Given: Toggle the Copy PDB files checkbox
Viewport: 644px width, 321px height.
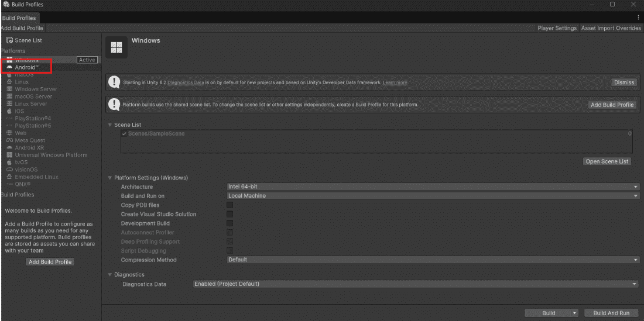Looking at the screenshot, I should pyautogui.click(x=230, y=205).
